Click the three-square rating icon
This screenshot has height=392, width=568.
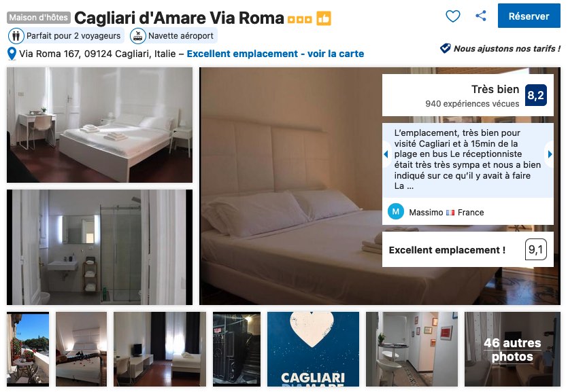299,20
